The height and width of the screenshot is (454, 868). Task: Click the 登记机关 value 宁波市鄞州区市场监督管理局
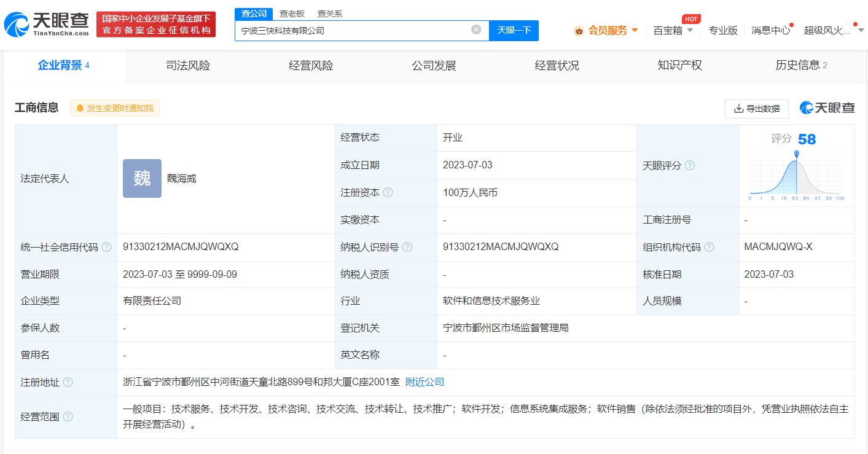point(506,328)
